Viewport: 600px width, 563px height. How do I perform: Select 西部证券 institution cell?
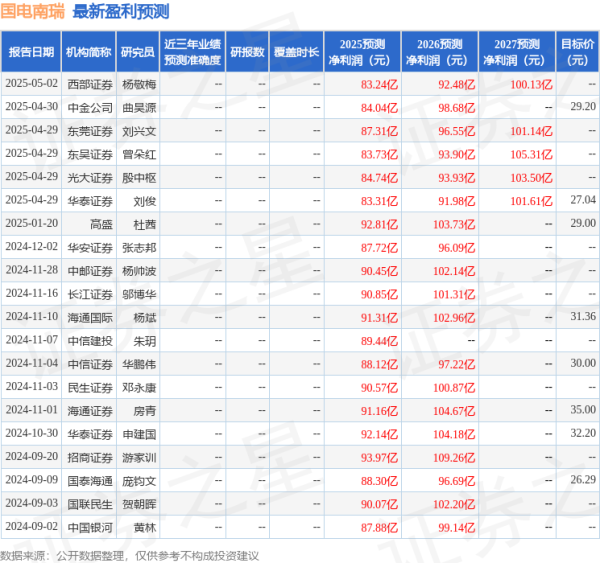coord(90,84)
